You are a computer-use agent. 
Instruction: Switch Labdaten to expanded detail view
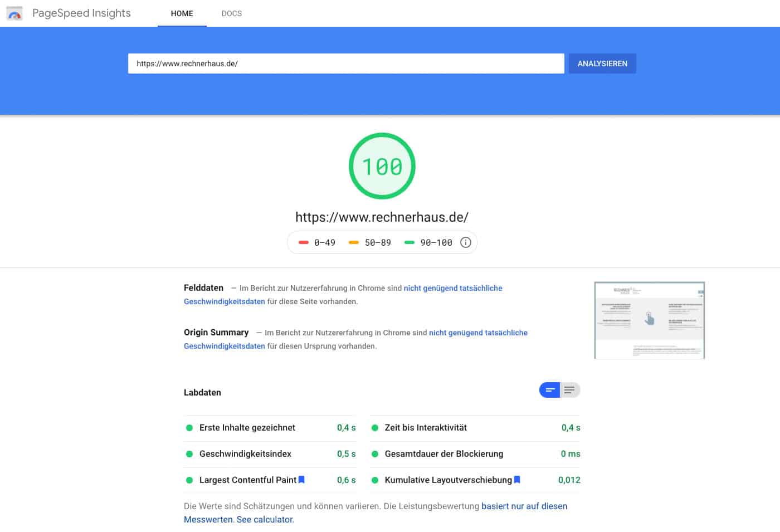(x=569, y=390)
